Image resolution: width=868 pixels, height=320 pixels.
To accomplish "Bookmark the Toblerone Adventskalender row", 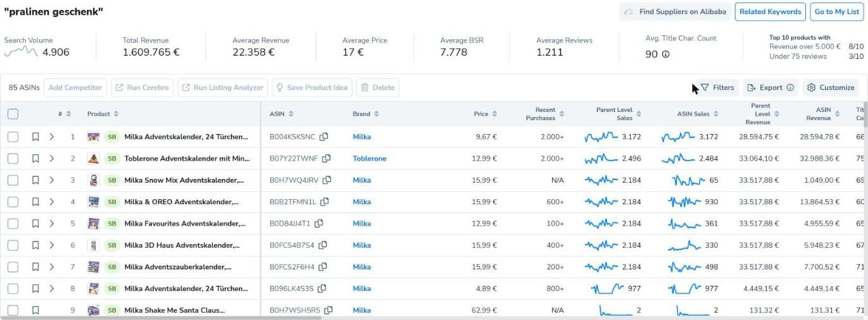I will tap(35, 159).
